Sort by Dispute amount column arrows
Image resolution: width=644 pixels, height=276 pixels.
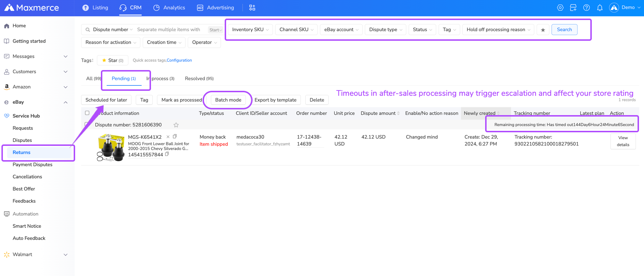click(399, 113)
